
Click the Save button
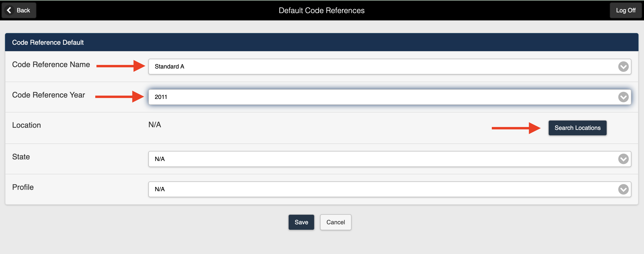tap(301, 222)
